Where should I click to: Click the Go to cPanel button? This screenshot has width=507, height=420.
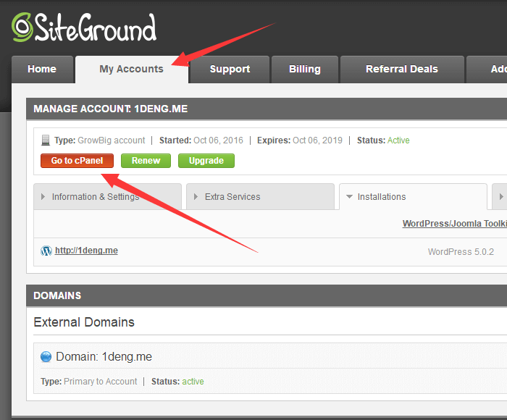click(x=77, y=161)
